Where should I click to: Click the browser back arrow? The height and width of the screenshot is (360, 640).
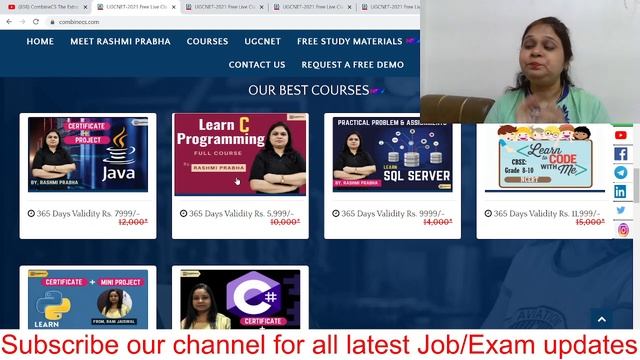(9, 22)
